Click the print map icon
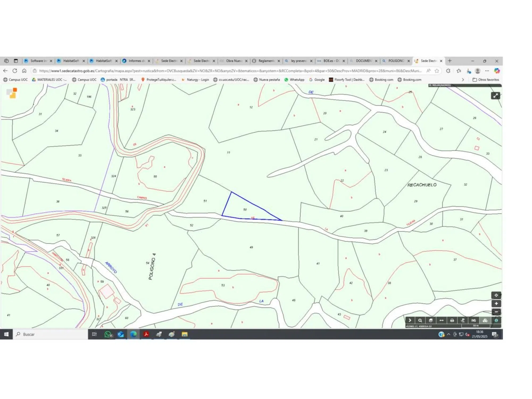 coord(452,321)
